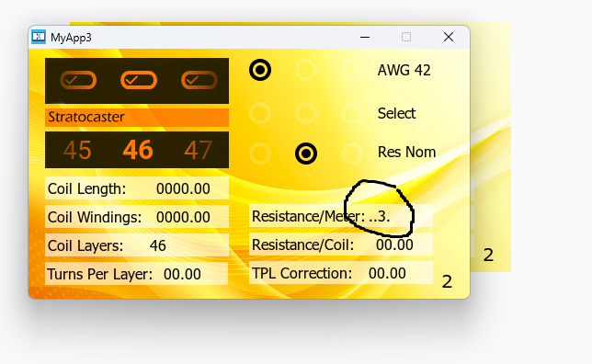Click the Select label beside the radio row

click(396, 113)
